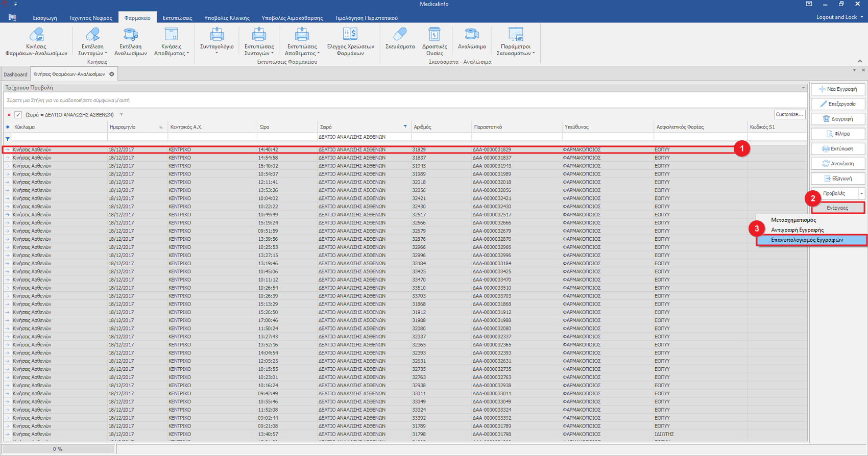
Task: Close the Κινήσεις Φαρμάκων-Αναλωσίμων tab
Action: point(112,74)
